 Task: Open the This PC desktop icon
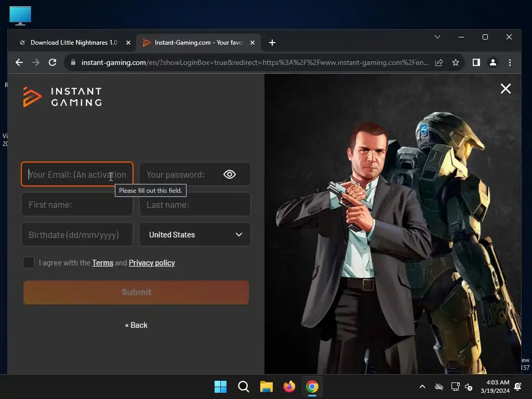click(x=20, y=16)
